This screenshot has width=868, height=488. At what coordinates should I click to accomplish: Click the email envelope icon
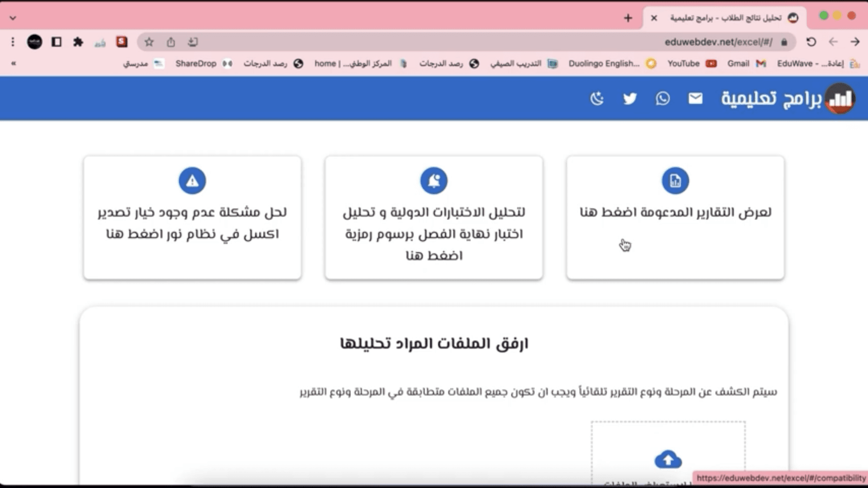click(695, 98)
